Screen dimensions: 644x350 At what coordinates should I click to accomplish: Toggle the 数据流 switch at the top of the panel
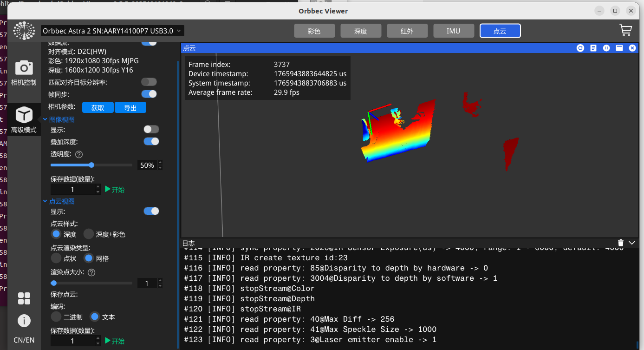(149, 42)
